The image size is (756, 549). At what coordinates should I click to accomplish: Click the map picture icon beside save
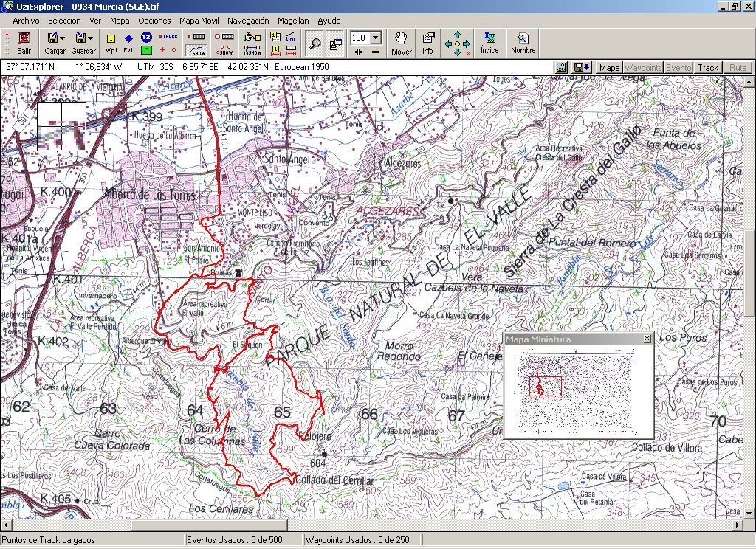561,67
